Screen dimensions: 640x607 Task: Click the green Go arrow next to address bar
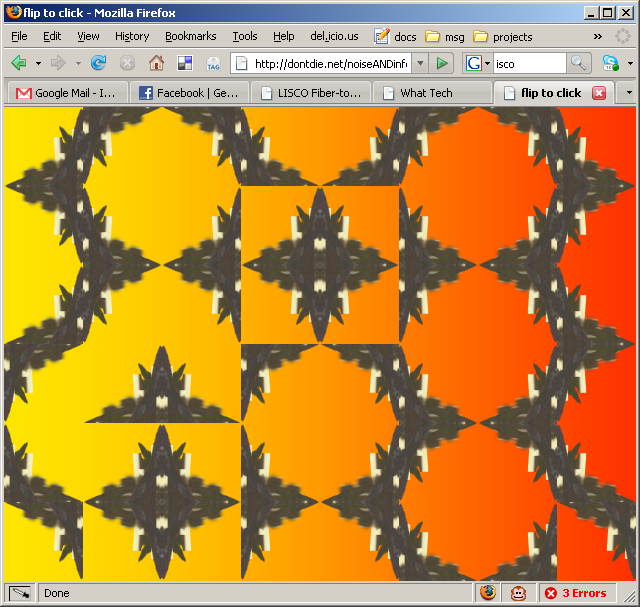442,63
